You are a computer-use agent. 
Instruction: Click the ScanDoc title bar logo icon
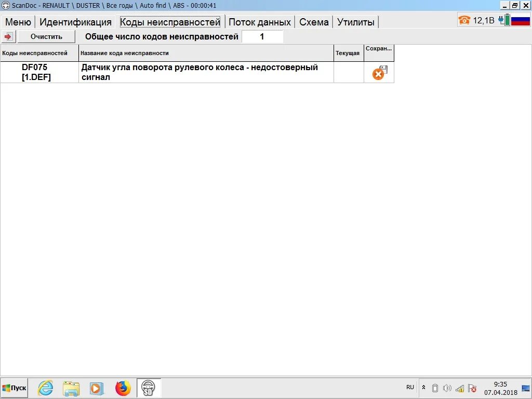[x=6, y=5]
